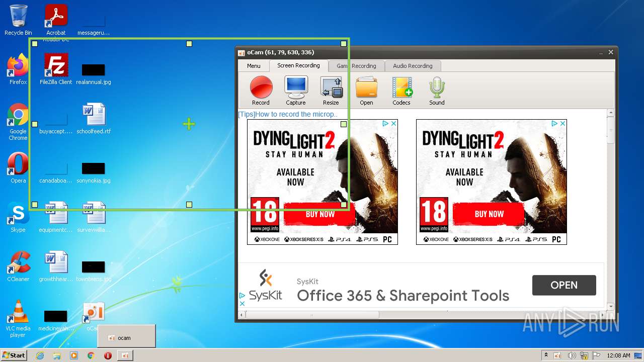Switch to the Game Recording tab
644x362 pixels.
pyautogui.click(x=356, y=66)
